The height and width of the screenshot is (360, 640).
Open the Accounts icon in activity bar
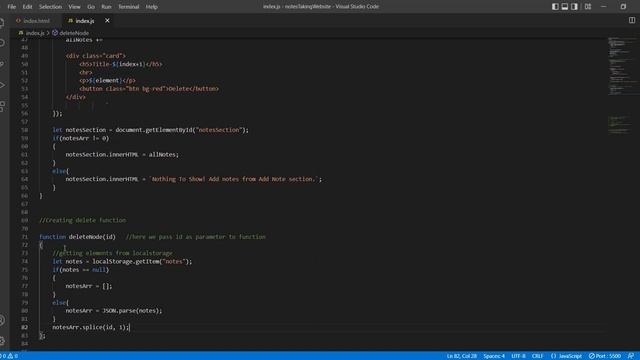tap(2, 320)
